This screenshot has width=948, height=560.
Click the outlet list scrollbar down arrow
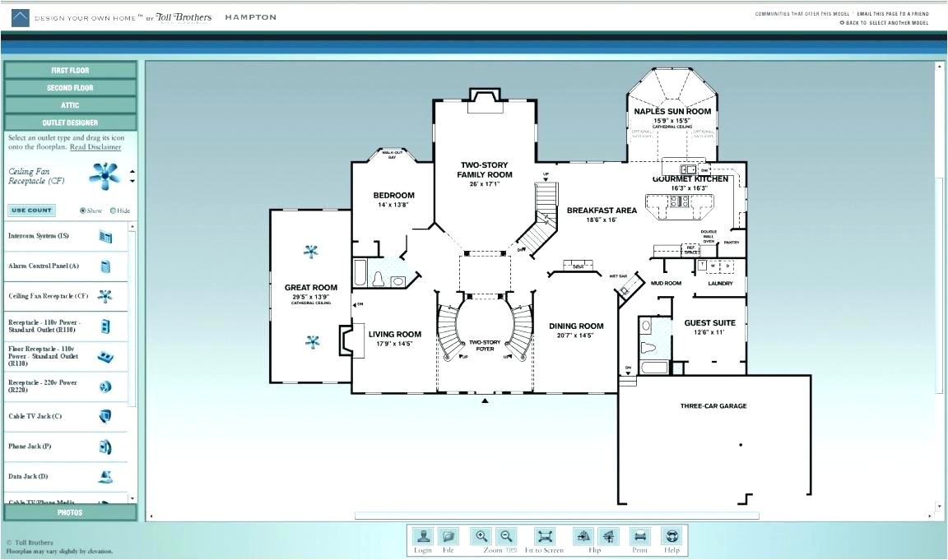point(132,498)
